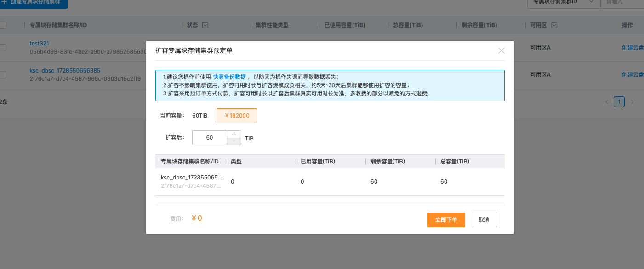
Task: Go to the next page arrow
Action: (x=632, y=102)
